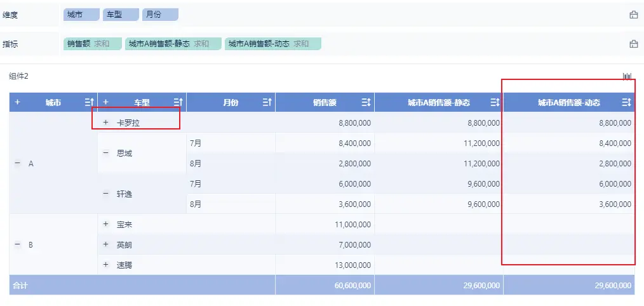
Task: Open the chart type icon beside 组件2
Action: (627, 76)
